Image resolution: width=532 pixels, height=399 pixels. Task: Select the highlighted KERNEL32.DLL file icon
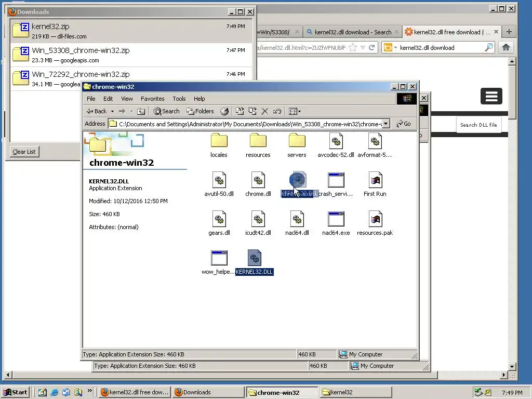255,258
